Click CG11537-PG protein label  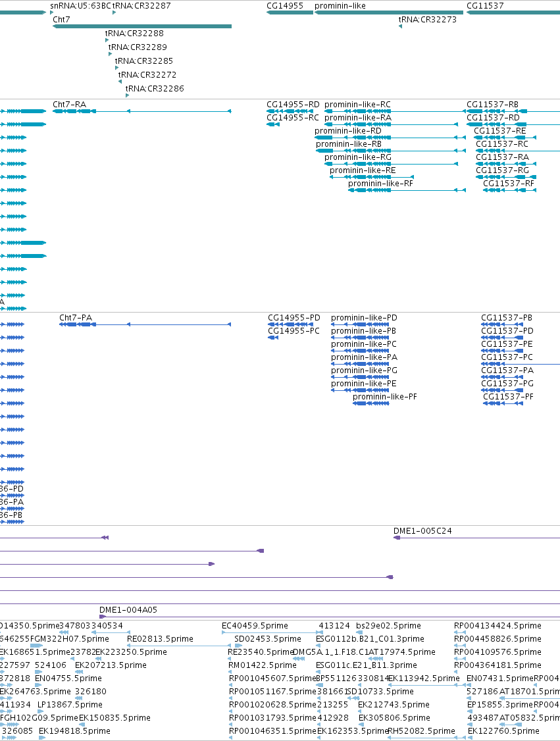click(x=507, y=384)
